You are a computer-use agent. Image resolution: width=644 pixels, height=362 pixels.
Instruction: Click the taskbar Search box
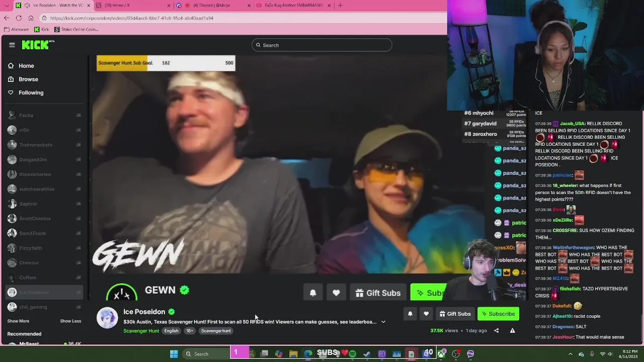pyautogui.click(x=205, y=354)
